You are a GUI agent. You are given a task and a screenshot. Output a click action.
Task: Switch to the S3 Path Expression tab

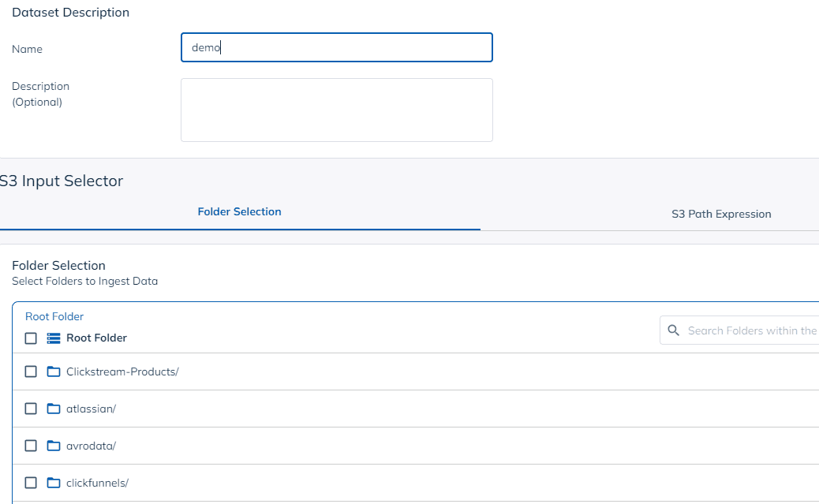[721, 213]
